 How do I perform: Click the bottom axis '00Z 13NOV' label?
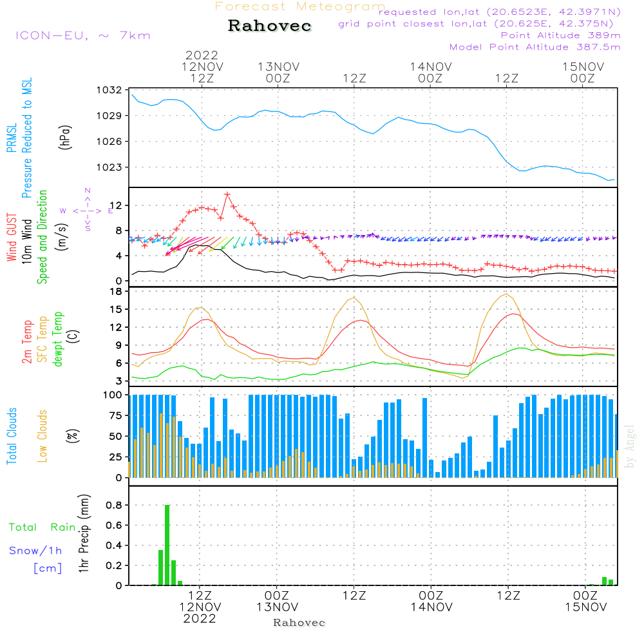point(277,601)
